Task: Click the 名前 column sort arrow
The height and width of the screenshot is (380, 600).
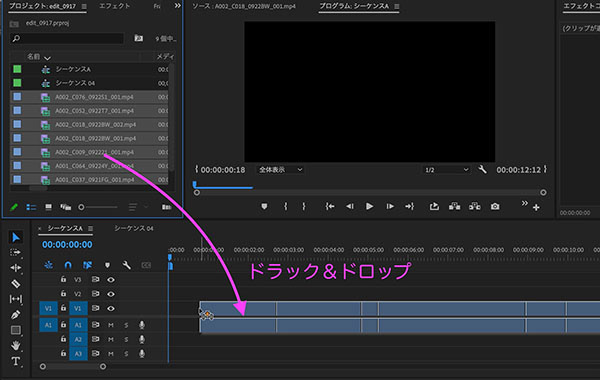Action: (x=47, y=58)
